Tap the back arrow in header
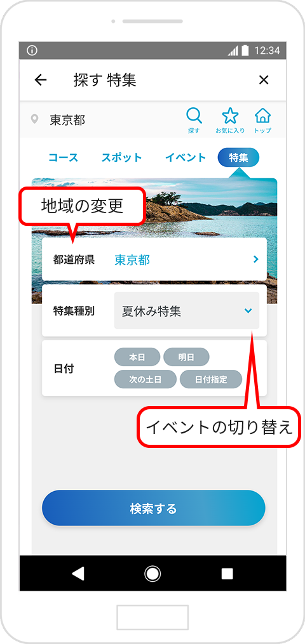This screenshot has width=305, height=644. click(x=41, y=80)
